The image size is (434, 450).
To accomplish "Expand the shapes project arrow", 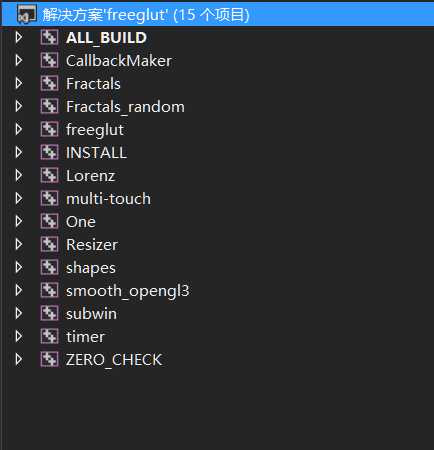I will [x=19, y=267].
